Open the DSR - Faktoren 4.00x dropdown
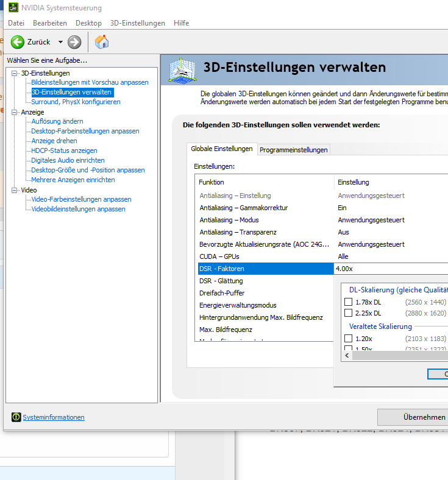The width and height of the screenshot is (448, 480). 391,269
